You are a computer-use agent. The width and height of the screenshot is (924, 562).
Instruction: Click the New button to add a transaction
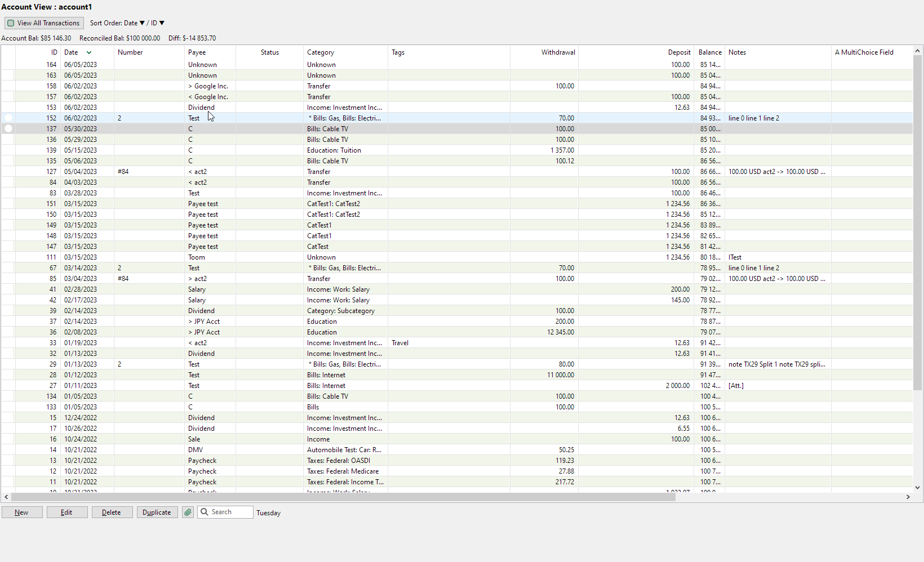click(x=22, y=512)
